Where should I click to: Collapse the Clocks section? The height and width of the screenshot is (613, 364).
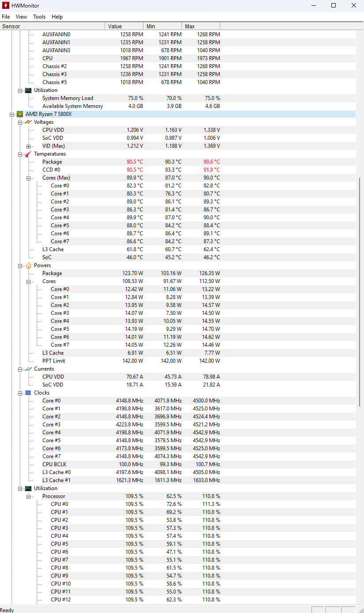pos(20,393)
